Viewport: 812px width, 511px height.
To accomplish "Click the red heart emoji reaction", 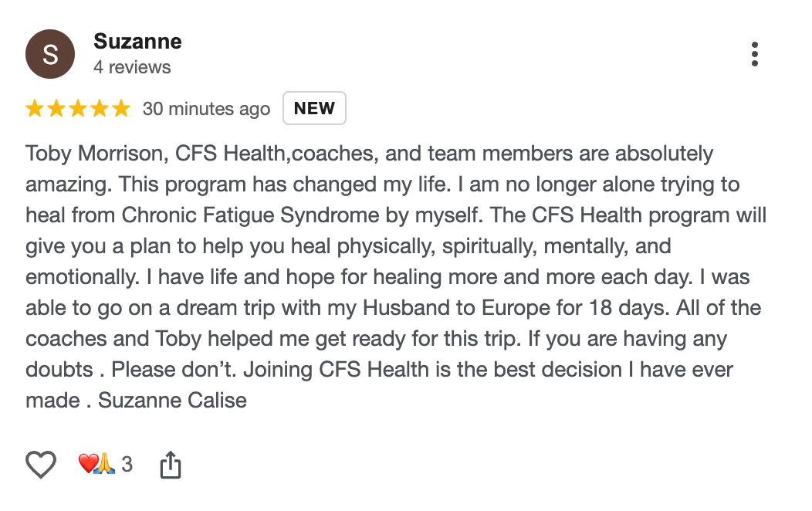I will (88, 464).
